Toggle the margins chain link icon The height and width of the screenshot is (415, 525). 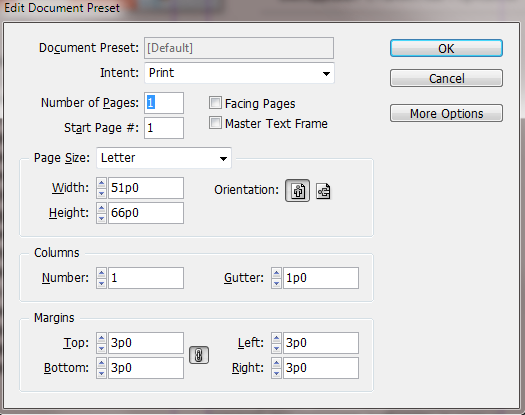199,355
